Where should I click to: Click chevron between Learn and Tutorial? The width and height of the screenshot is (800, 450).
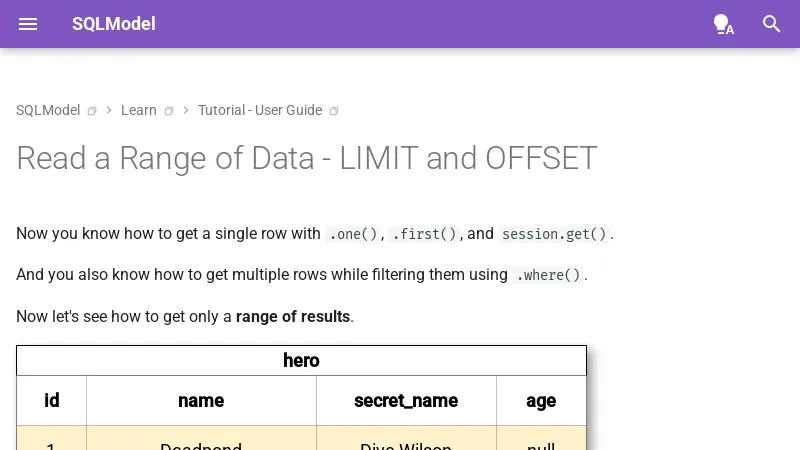tap(185, 110)
